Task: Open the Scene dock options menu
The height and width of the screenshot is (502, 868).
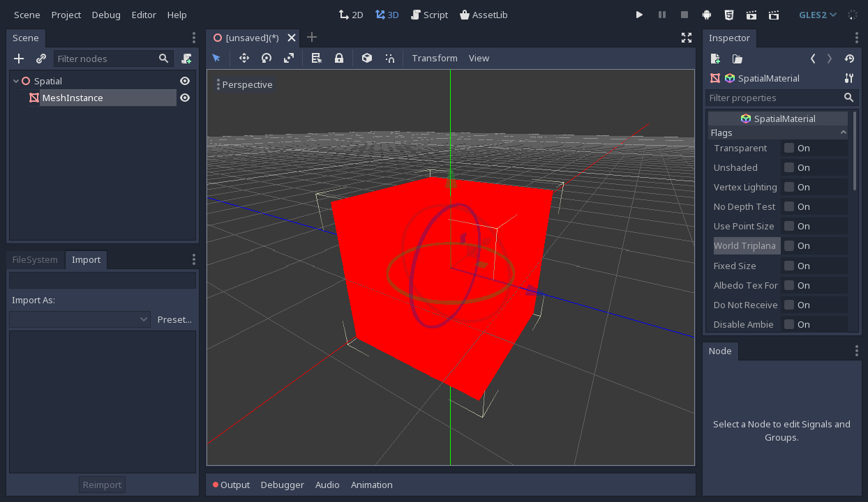Action: tap(194, 38)
